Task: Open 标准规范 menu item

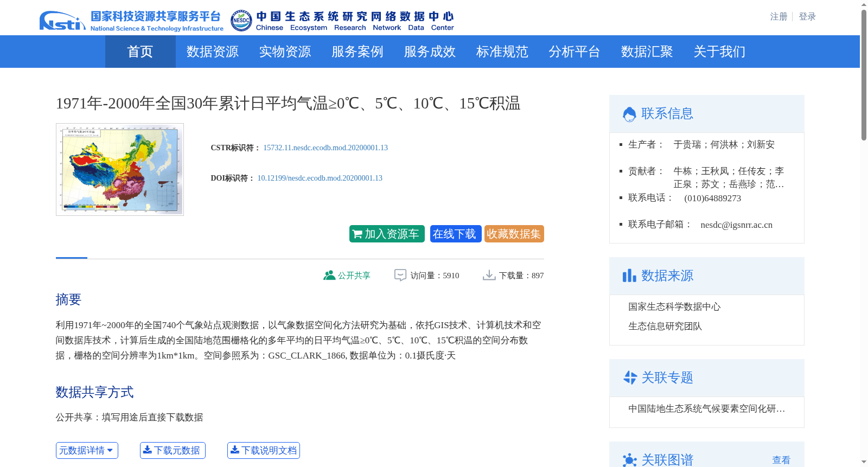Action: pos(502,52)
